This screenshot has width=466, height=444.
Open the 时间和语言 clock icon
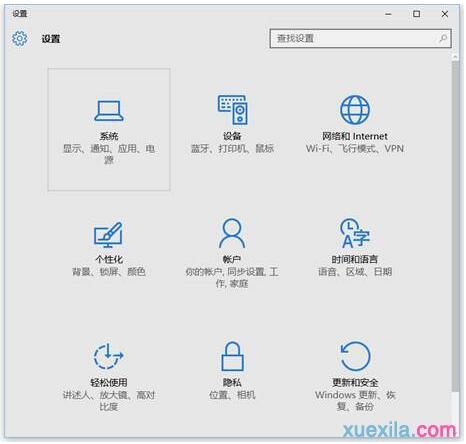[x=355, y=233]
